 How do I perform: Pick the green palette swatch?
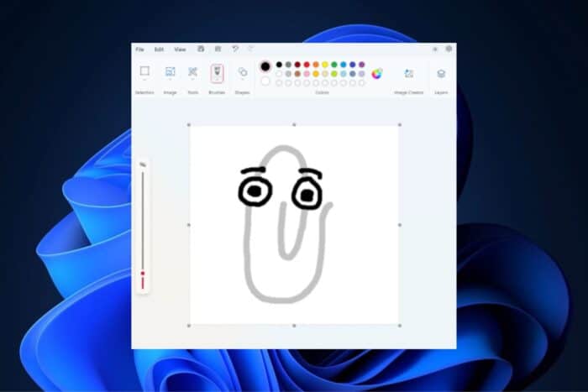point(334,65)
